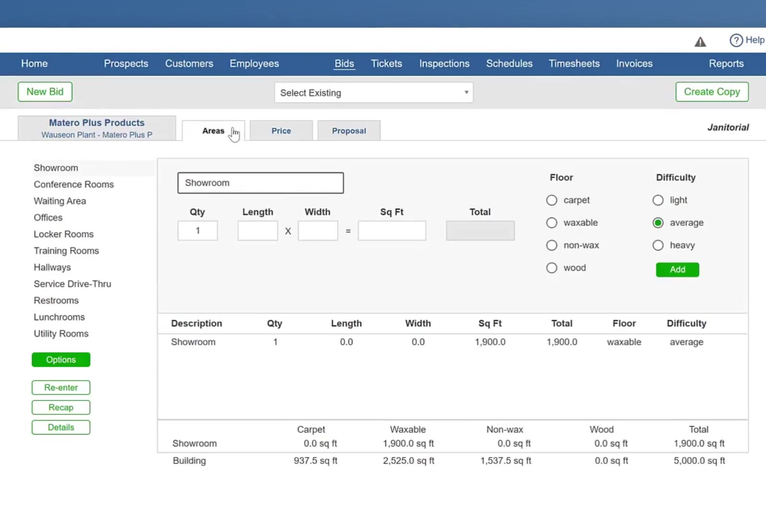766x532 pixels.
Task: Click the Create Copy button
Action: point(712,92)
